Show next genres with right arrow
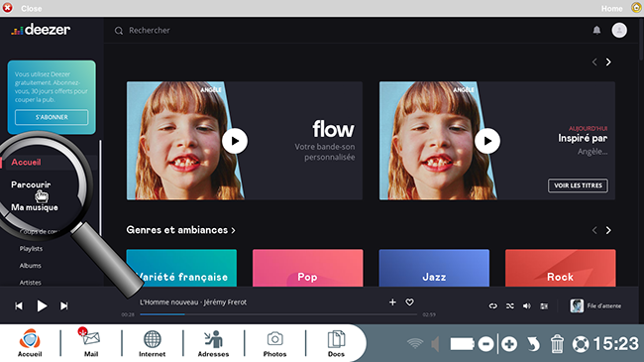This screenshot has width=644, height=362. 608,230
